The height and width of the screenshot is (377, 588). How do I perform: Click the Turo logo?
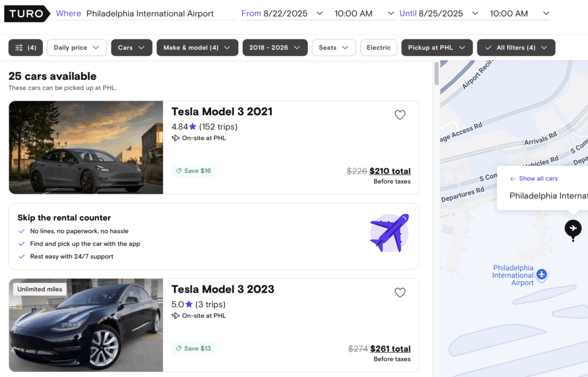point(27,14)
